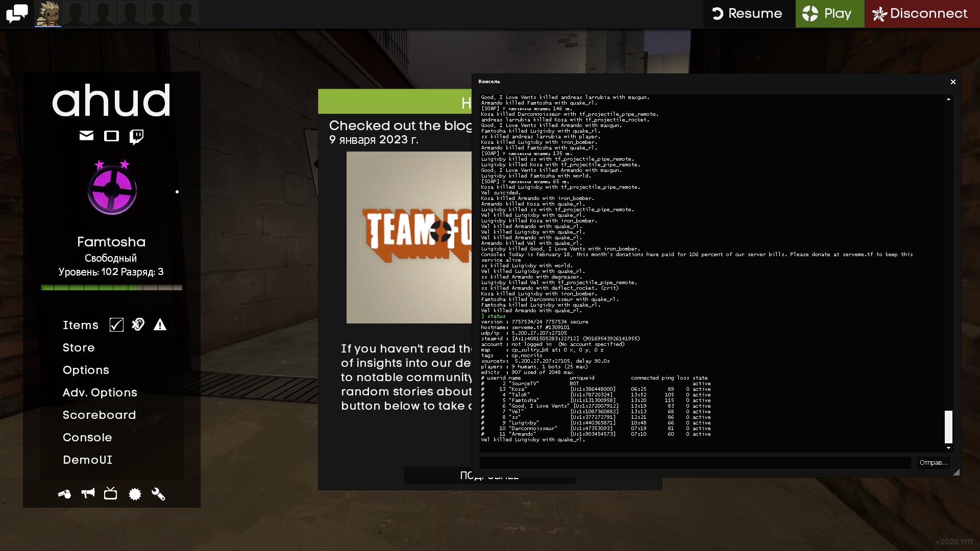The width and height of the screenshot is (980, 551).
Task: Click the console scrollbar down arrow
Action: pyautogui.click(x=948, y=448)
